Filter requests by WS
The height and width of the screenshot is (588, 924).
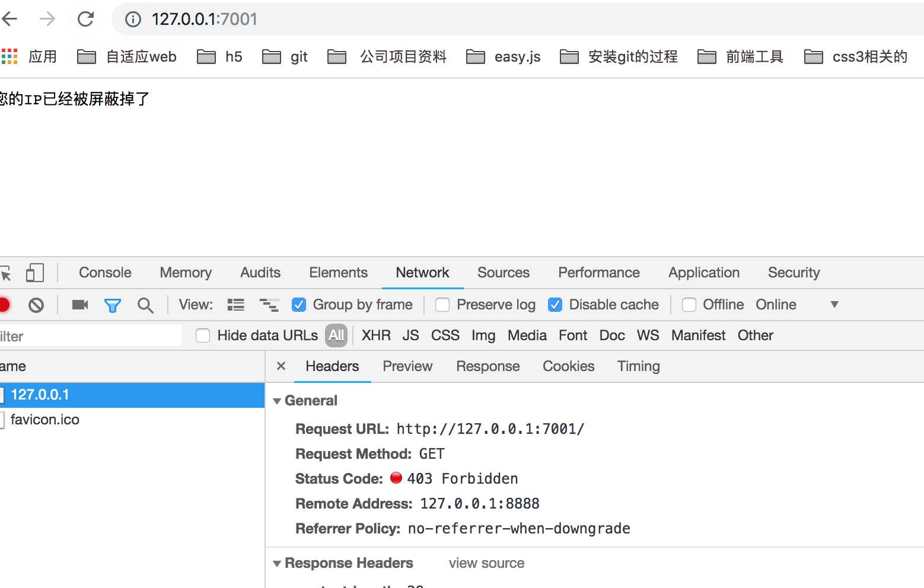pos(648,335)
